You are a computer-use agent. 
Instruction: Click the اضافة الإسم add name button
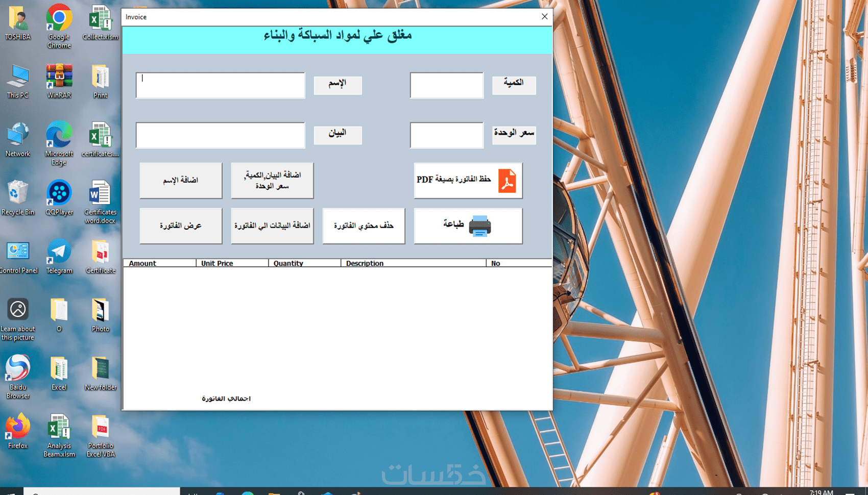coord(181,181)
